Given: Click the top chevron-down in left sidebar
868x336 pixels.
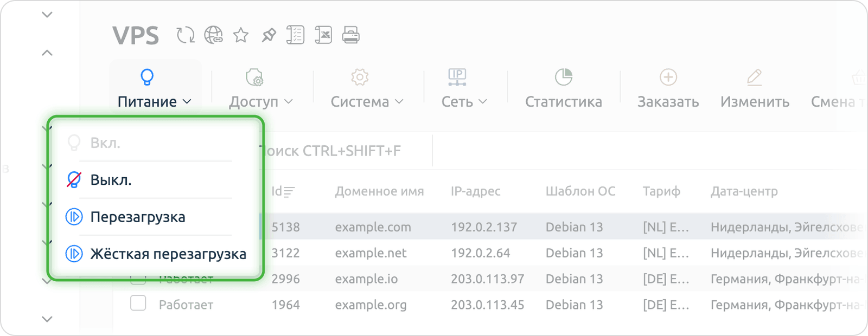Looking at the screenshot, I should tap(47, 15).
